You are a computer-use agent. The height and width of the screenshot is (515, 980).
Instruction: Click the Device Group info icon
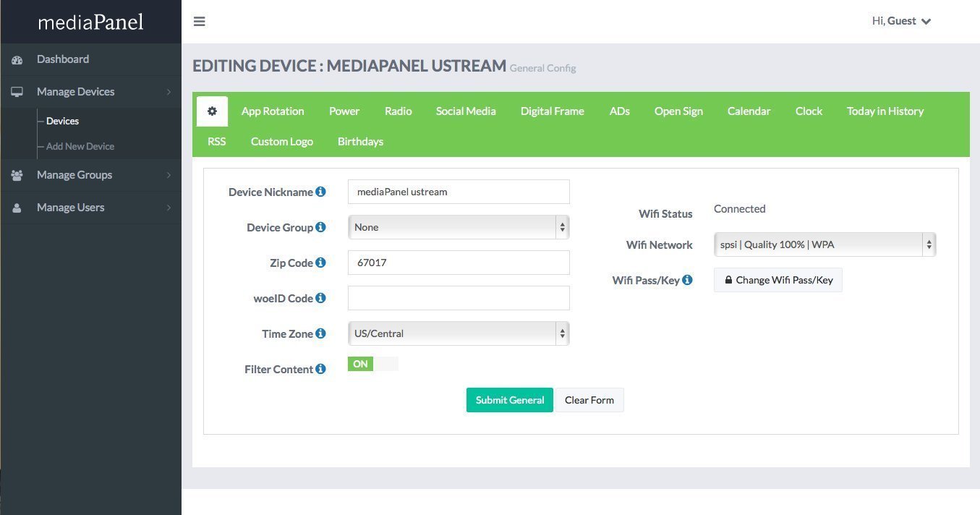click(320, 227)
